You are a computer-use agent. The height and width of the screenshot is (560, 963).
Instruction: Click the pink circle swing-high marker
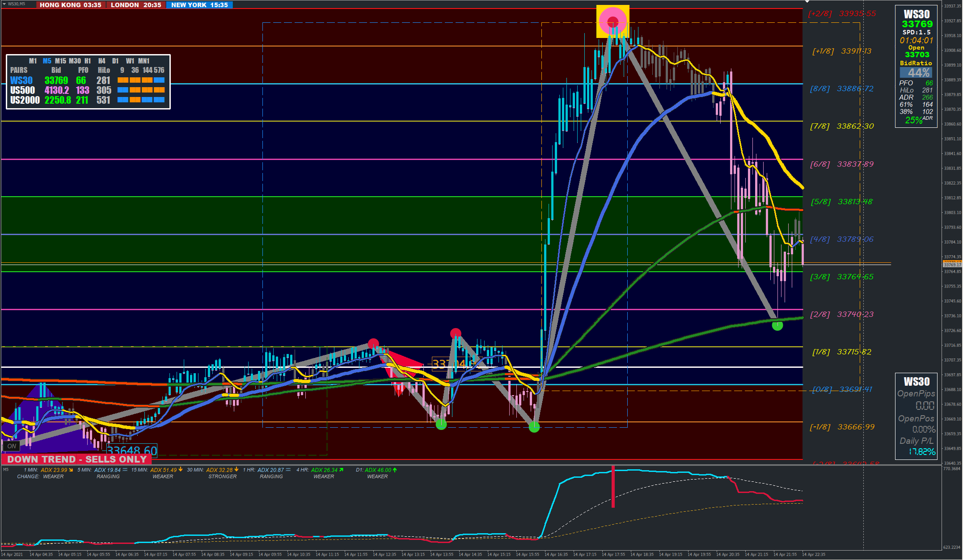612,21
